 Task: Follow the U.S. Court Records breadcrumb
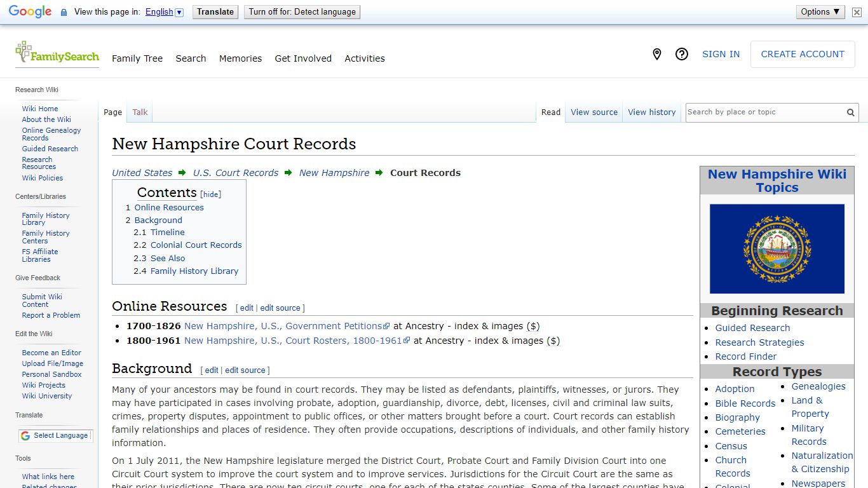click(x=236, y=173)
